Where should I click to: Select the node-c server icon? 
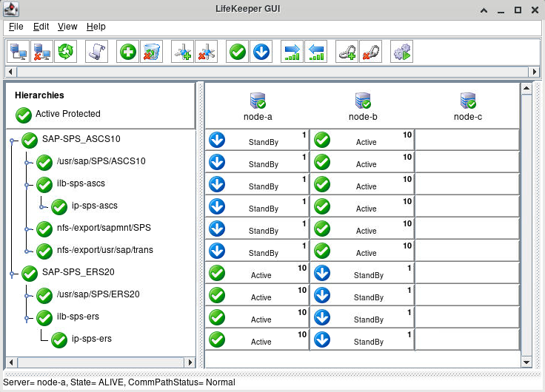coord(468,101)
